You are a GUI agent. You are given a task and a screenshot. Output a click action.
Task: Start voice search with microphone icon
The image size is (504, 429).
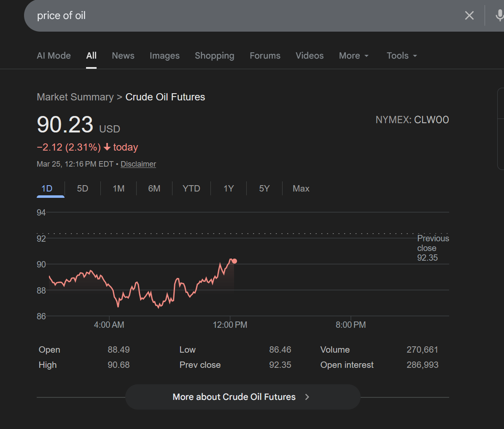point(499,16)
